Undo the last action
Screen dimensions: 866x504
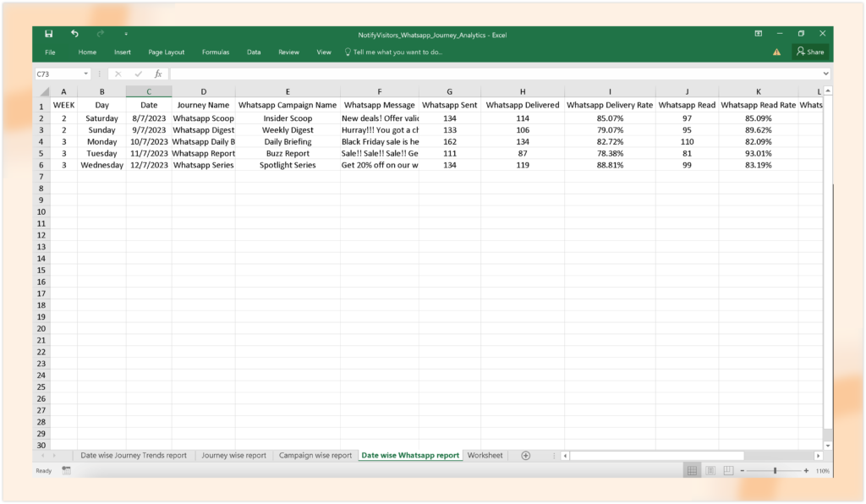click(x=74, y=34)
